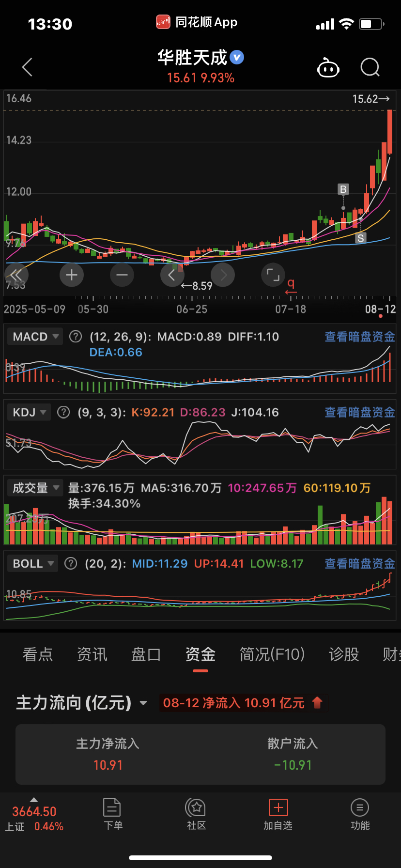Viewport: 401px width, 868px height.
Task: Tap MA5:316.70万 volume average text
Action: (181, 488)
